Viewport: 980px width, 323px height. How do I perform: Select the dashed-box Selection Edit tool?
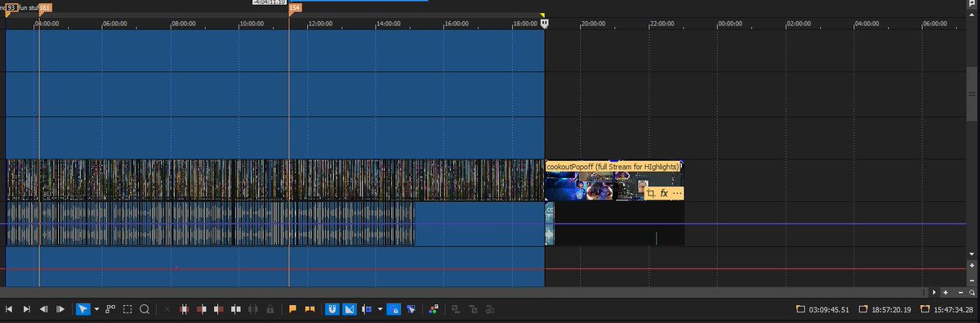coord(127,309)
